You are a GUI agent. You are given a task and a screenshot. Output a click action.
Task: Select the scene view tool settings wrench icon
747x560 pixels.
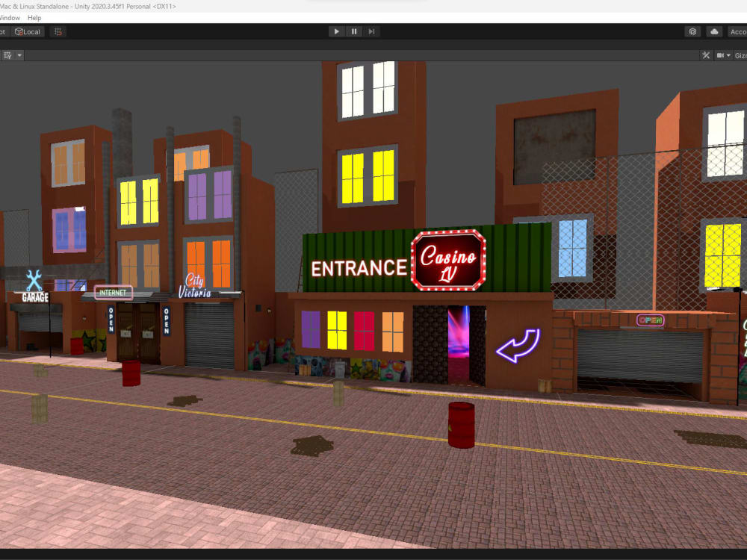(705, 55)
